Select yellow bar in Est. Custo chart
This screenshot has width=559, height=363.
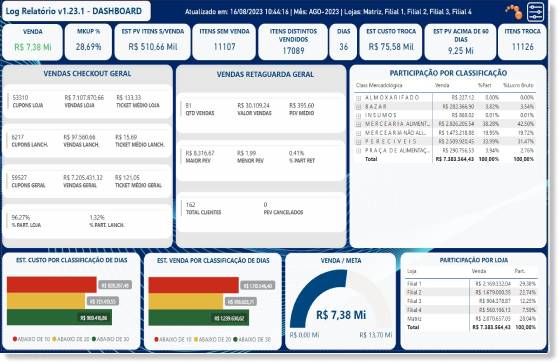click(x=46, y=301)
